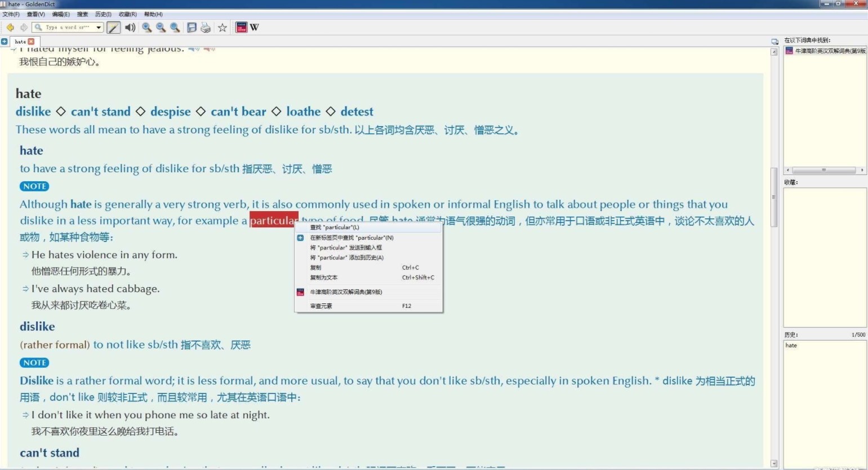Focus the 'Type a word' search field
868x470 pixels.
(68, 28)
